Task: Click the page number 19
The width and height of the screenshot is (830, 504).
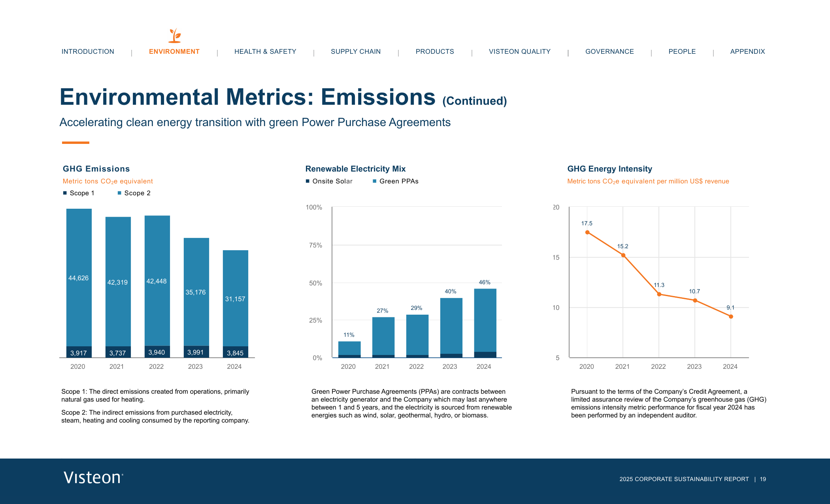Action: [x=763, y=479]
